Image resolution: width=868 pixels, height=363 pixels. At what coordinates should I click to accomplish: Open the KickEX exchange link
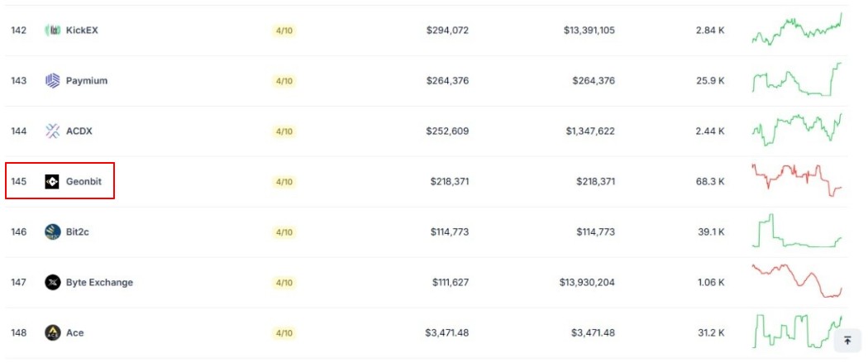point(82,31)
